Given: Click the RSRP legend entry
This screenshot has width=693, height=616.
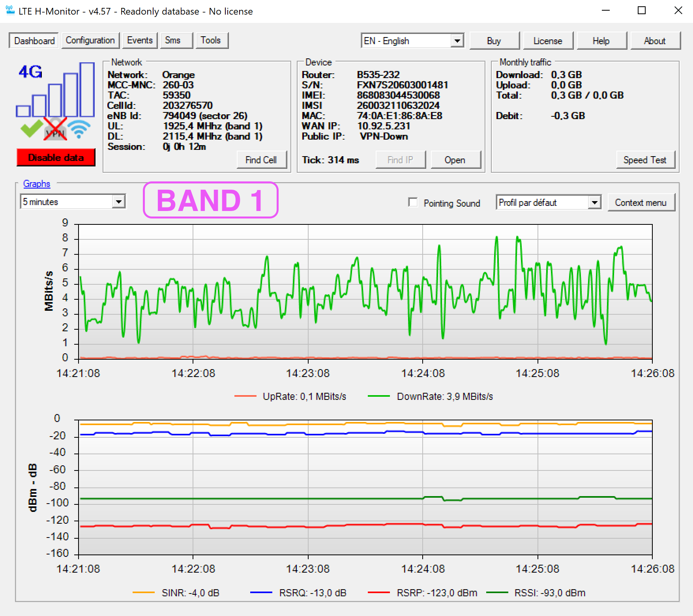Looking at the screenshot, I should point(422,593).
